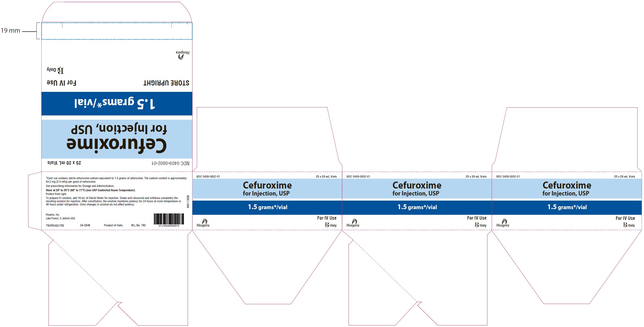Click the vertical '94911 3005' code
Screen dimensions: 644x327
point(188,201)
